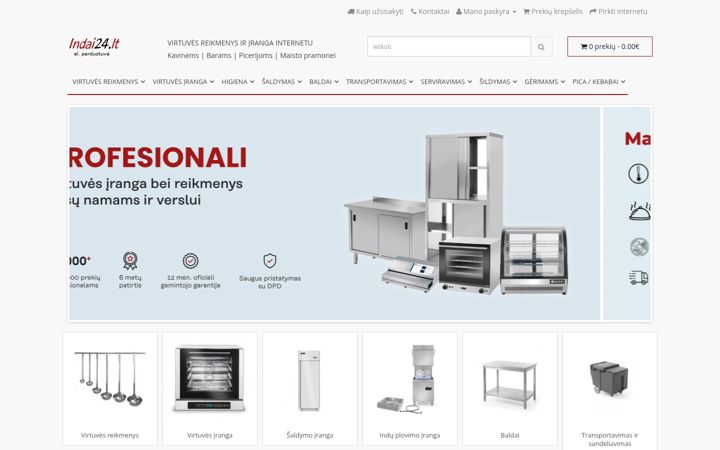
Task: Expand 'Virtuvės reikmenys' menu
Action: (x=109, y=82)
